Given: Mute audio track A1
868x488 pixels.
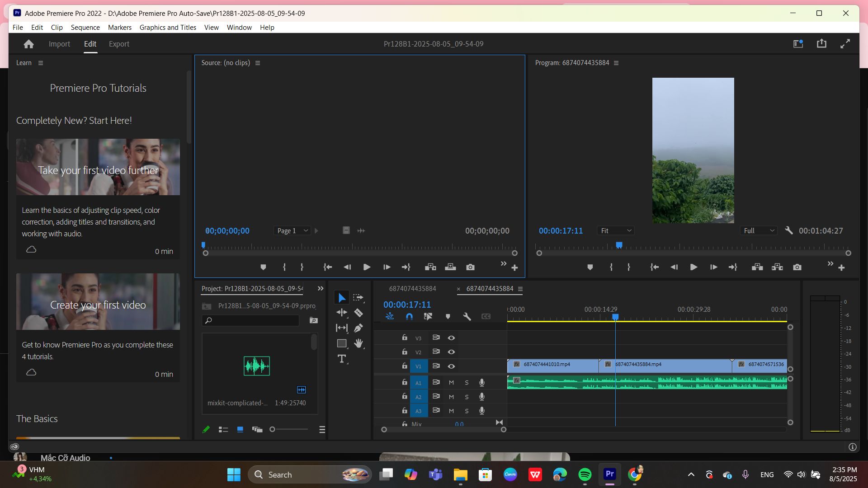Looking at the screenshot, I should coord(451,383).
